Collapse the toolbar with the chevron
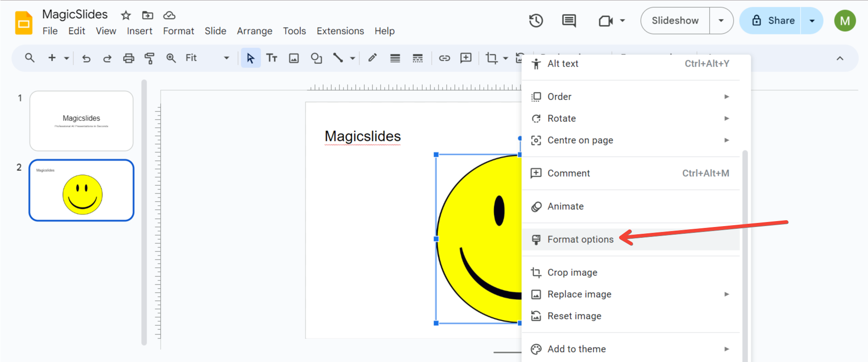Image resolution: width=868 pixels, height=362 pixels. [x=840, y=58]
